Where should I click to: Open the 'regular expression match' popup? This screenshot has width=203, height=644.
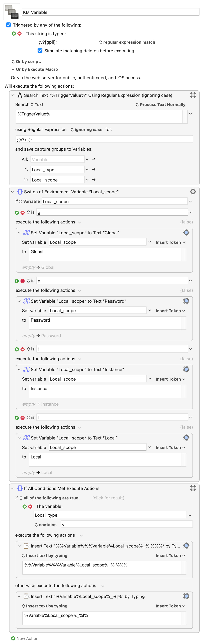point(127,42)
